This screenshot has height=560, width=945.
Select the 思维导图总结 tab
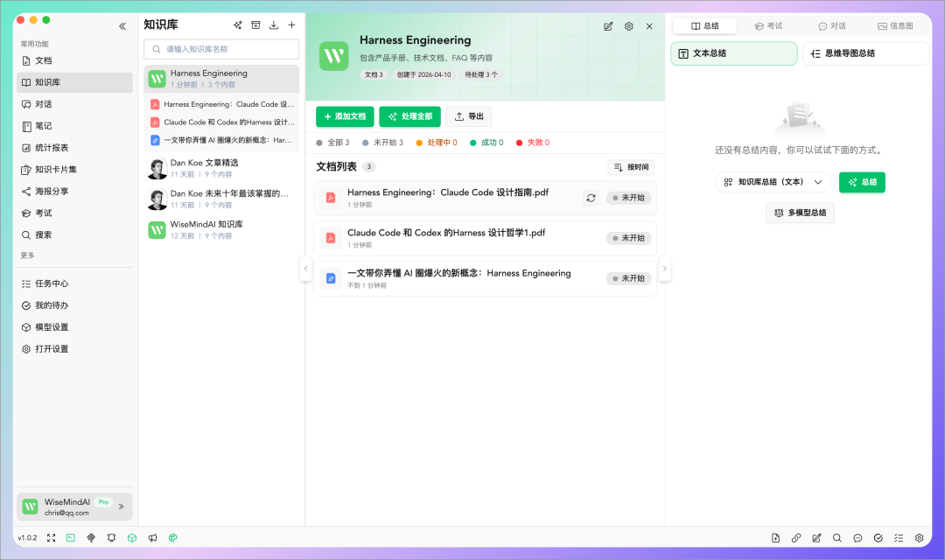865,53
